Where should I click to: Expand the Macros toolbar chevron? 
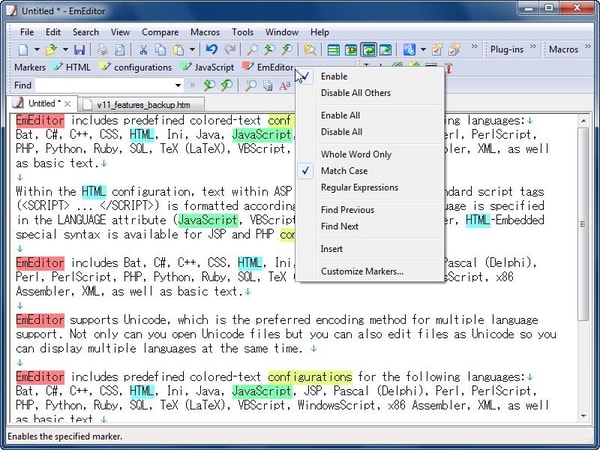click(588, 47)
